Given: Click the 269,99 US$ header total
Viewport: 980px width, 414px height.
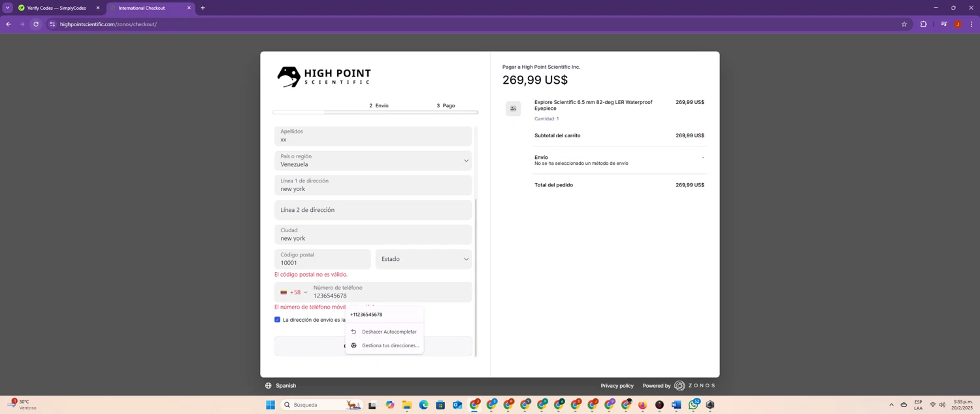Looking at the screenshot, I should tap(535, 80).
